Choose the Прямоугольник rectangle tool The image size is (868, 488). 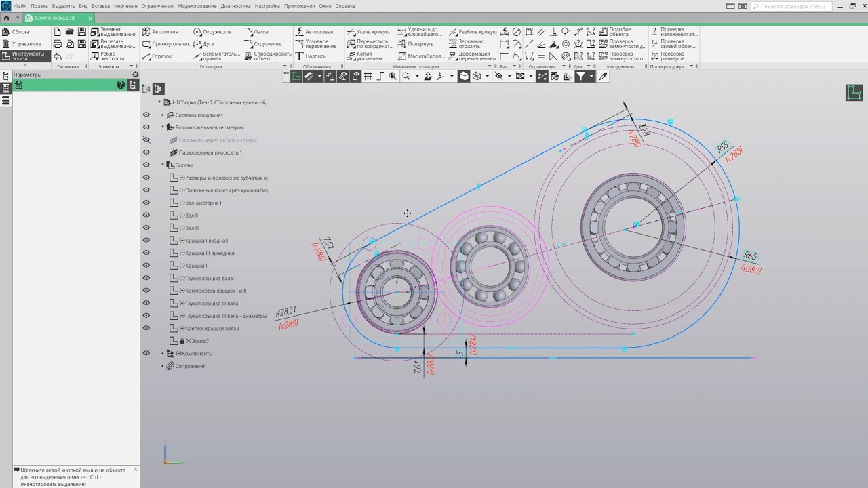(166, 44)
